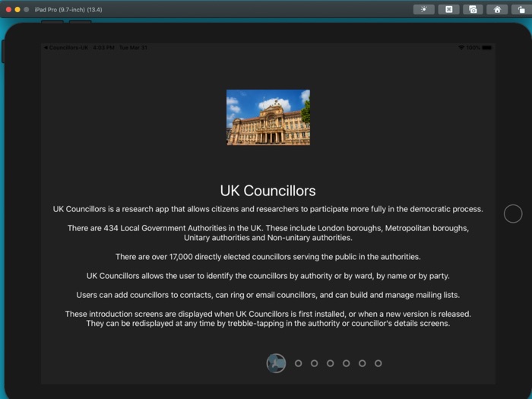The width and height of the screenshot is (532, 399).
Task: Tap the council building photo
Action: [268, 117]
